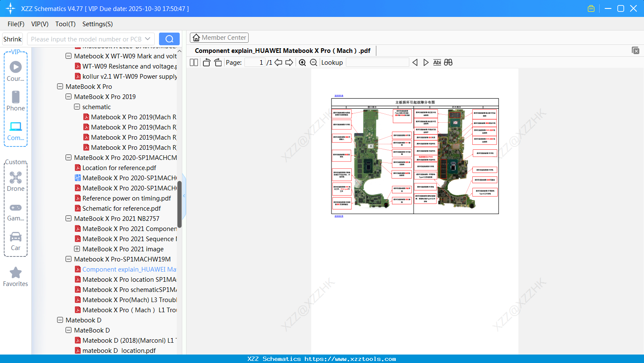This screenshot has height=363, width=644.
Task: Open the xzztools.com link in status bar
Action: pos(350,359)
